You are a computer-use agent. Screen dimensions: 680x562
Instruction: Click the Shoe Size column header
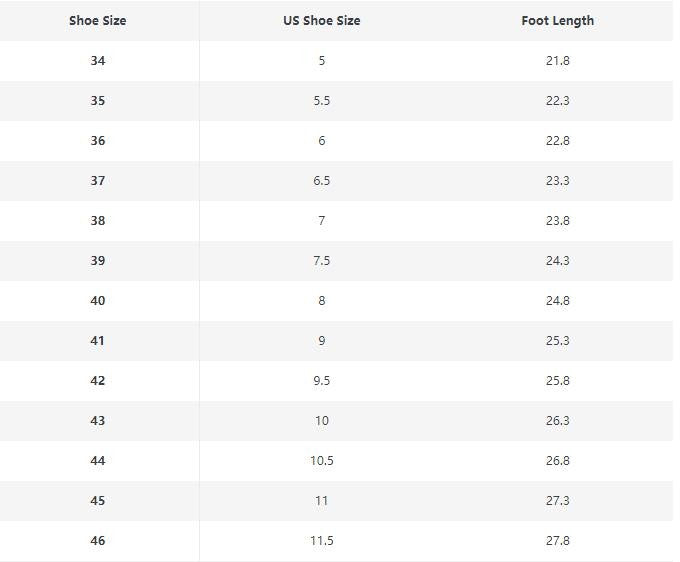pyautogui.click(x=98, y=21)
